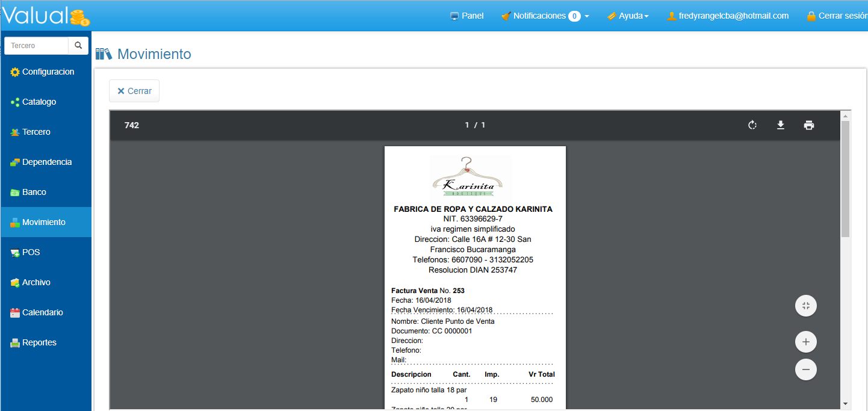Select Catalogo in the sidebar
868x411 pixels.
pyautogui.click(x=39, y=102)
